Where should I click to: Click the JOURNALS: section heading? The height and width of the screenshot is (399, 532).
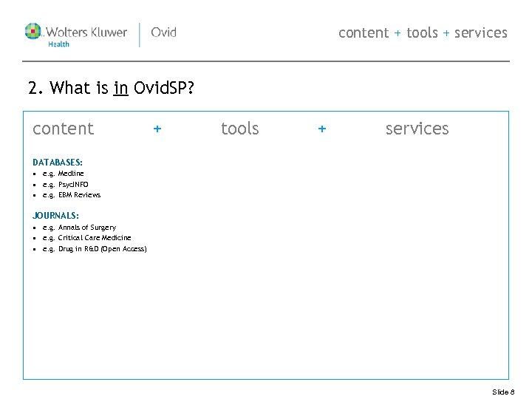point(55,216)
